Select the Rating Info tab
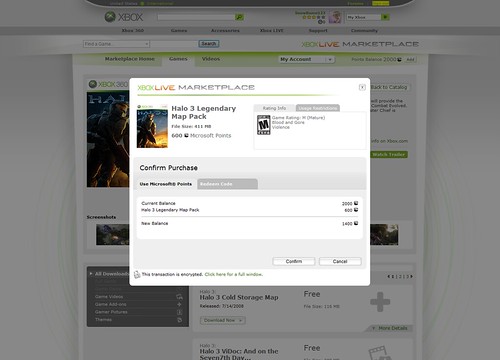Viewport: 500px width, 360px height. pyautogui.click(x=274, y=108)
